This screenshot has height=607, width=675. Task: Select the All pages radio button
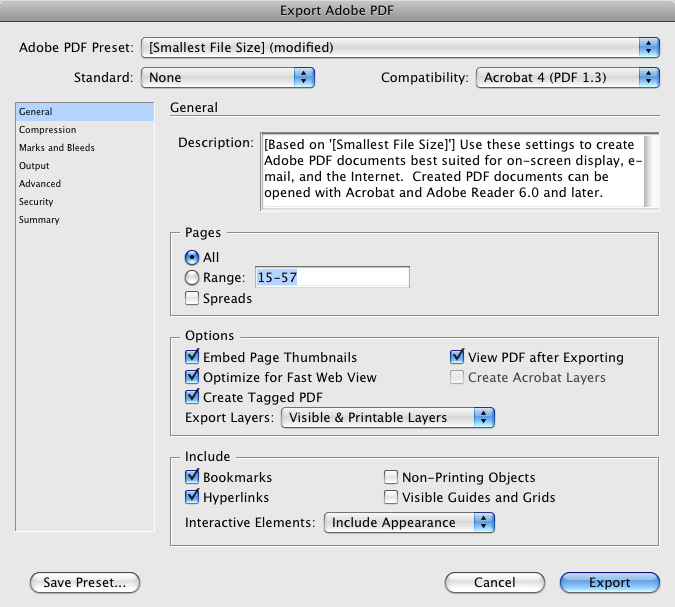[x=192, y=257]
